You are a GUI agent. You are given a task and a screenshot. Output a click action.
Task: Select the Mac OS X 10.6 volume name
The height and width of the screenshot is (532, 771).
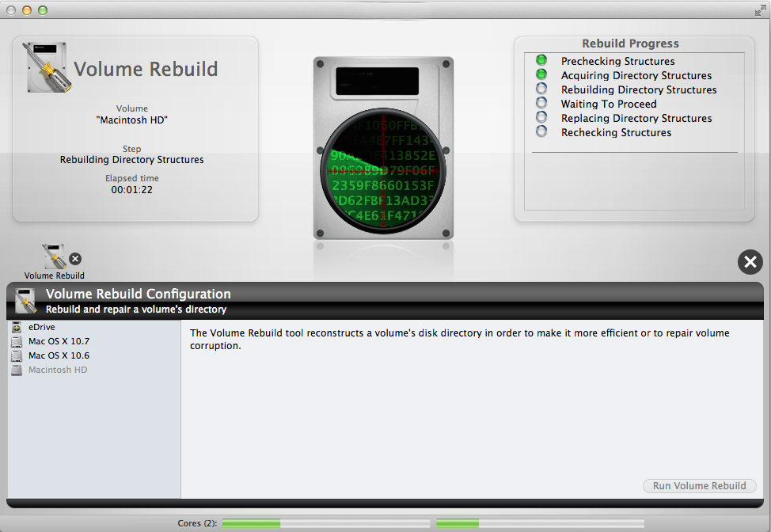click(59, 355)
